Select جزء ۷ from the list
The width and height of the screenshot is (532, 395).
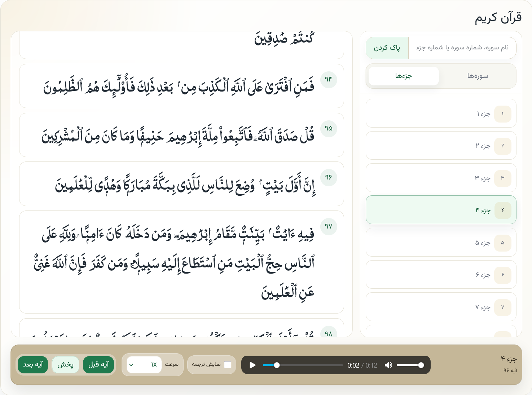click(441, 307)
